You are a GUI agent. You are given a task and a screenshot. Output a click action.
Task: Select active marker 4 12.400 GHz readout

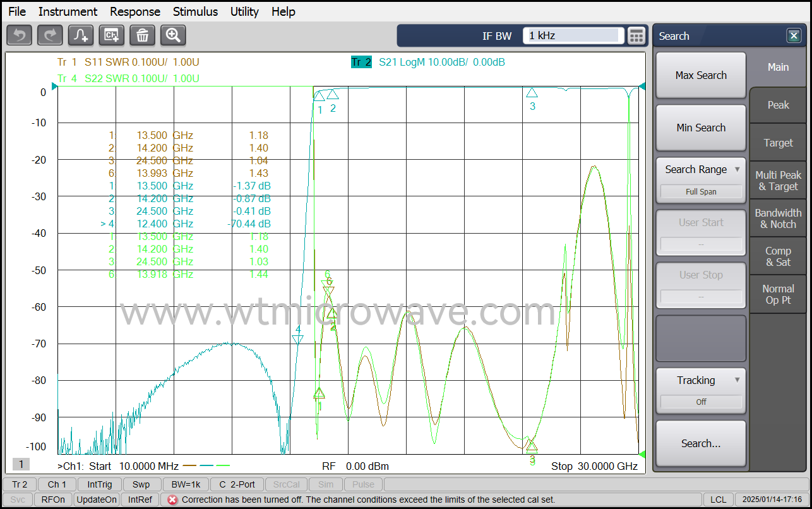186,224
